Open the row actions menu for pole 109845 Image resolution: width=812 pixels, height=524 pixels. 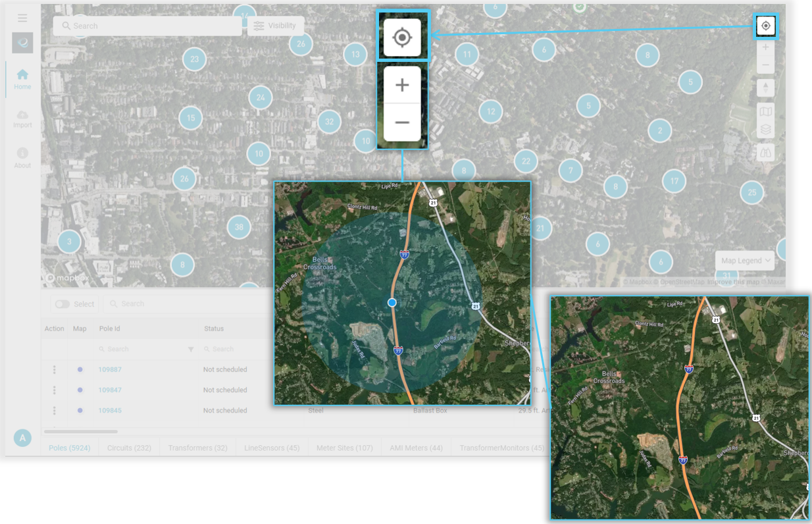pyautogui.click(x=54, y=410)
